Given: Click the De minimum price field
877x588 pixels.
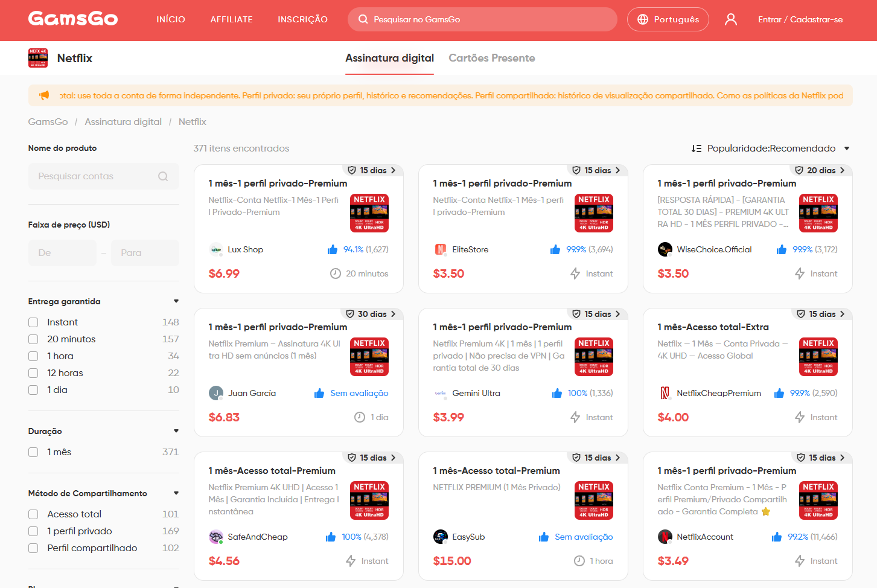Looking at the screenshot, I should pyautogui.click(x=62, y=253).
